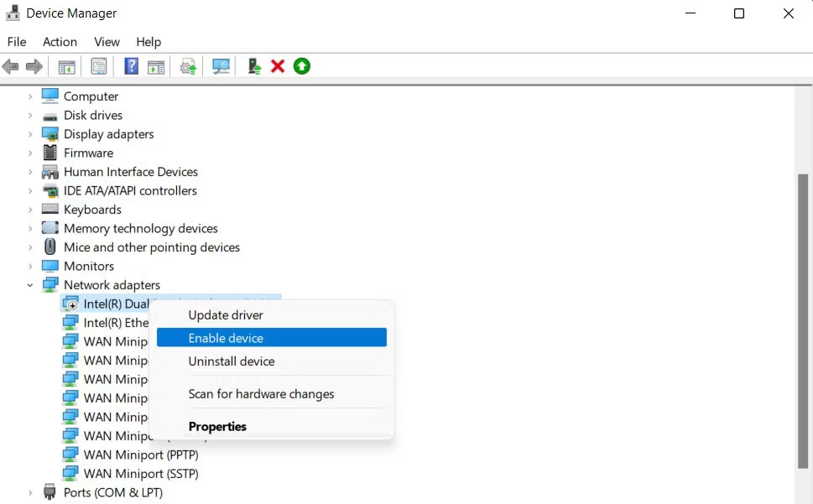Open the View menu
Image resolution: width=813 pixels, height=504 pixels.
pos(107,42)
